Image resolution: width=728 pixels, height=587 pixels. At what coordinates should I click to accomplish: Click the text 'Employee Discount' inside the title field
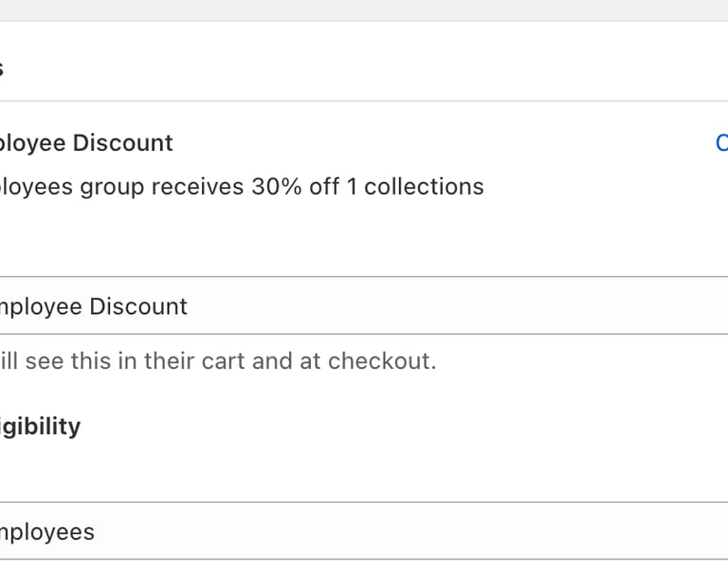tap(94, 306)
